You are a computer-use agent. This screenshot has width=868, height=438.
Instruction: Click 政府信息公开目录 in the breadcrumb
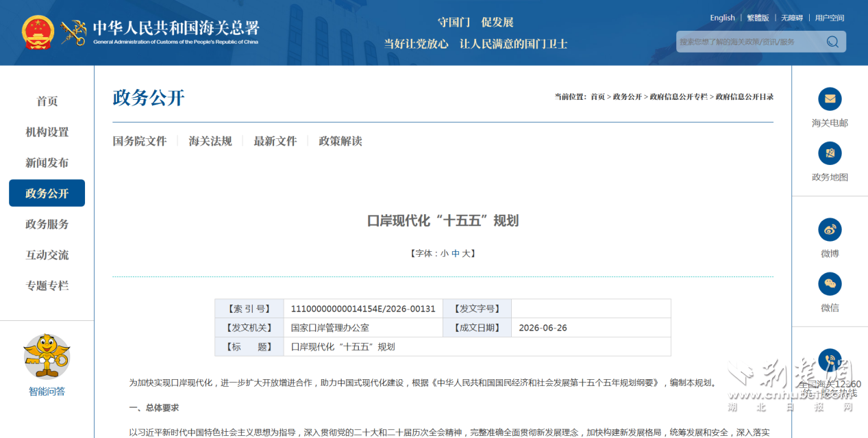[x=745, y=97]
